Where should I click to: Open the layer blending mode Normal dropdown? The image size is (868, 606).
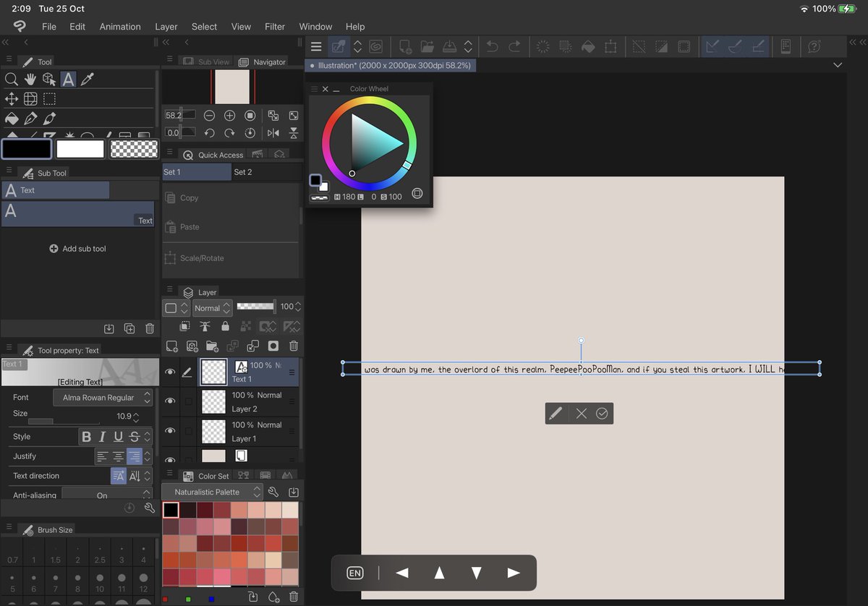click(x=210, y=307)
